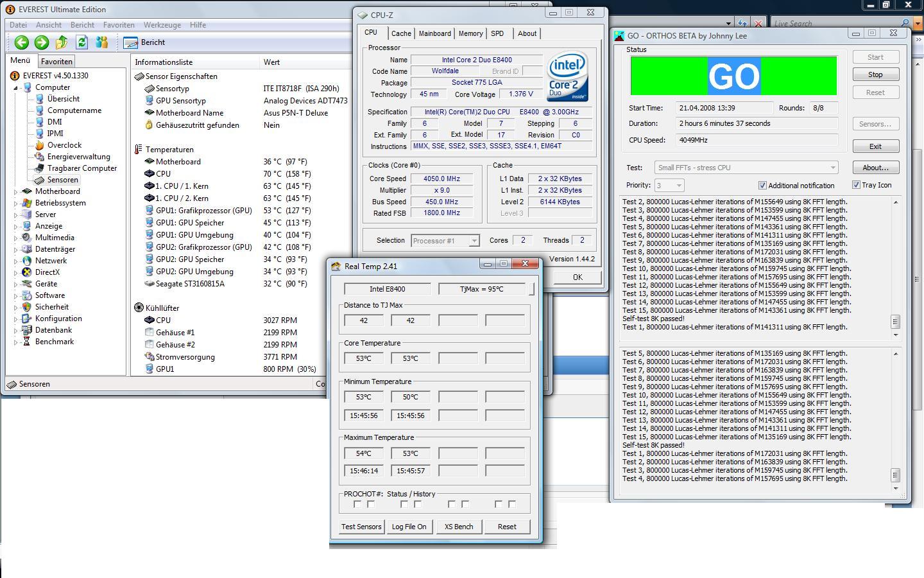Click the Gehäusezutritt gefunden lock icon
Screen dimensions: 924x578
point(150,125)
